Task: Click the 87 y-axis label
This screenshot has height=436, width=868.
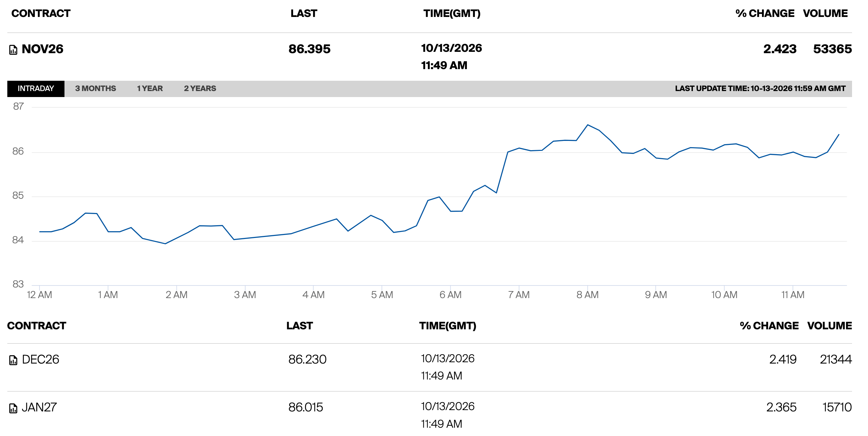Action: pos(18,107)
